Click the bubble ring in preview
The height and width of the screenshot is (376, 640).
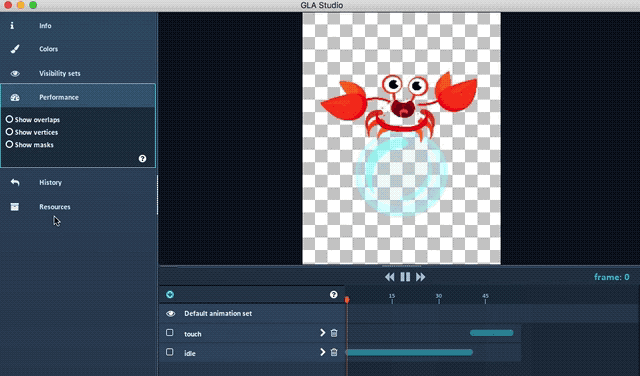[x=402, y=175]
